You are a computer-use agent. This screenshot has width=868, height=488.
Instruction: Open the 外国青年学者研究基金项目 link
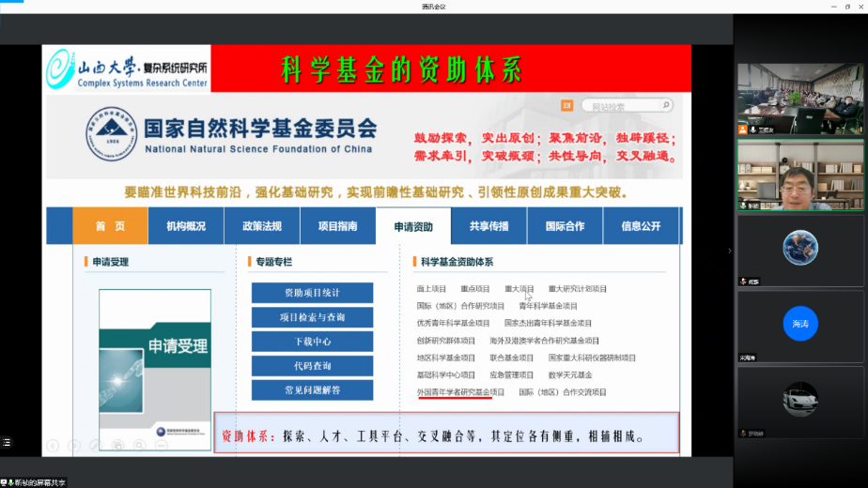pos(460,391)
